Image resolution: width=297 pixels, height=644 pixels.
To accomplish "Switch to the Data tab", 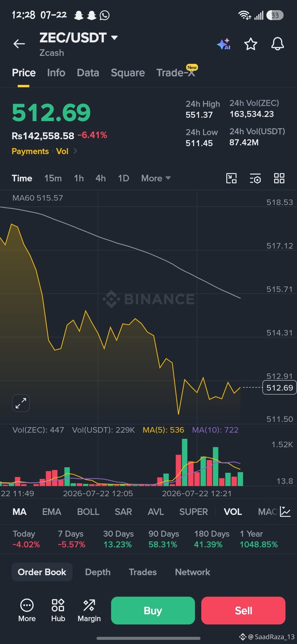I will [88, 73].
